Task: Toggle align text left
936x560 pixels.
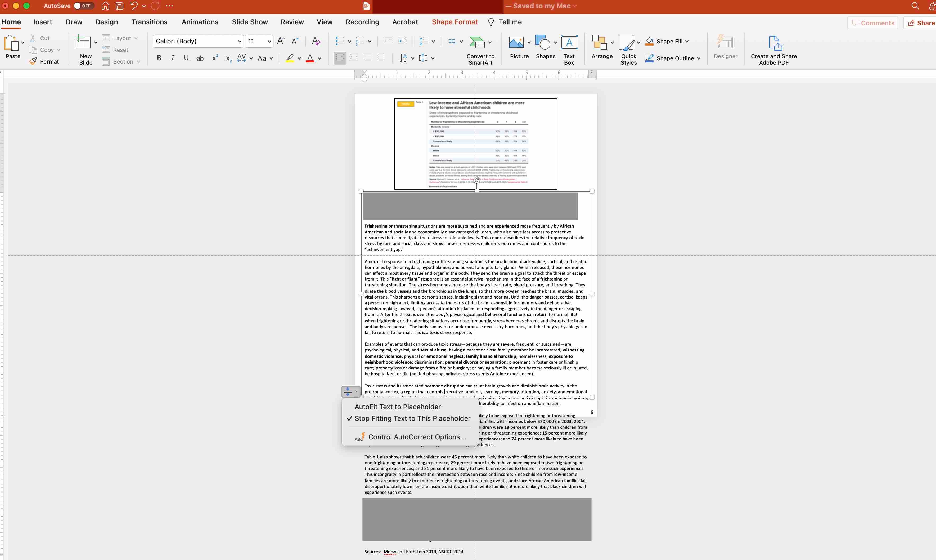Action: tap(340, 58)
